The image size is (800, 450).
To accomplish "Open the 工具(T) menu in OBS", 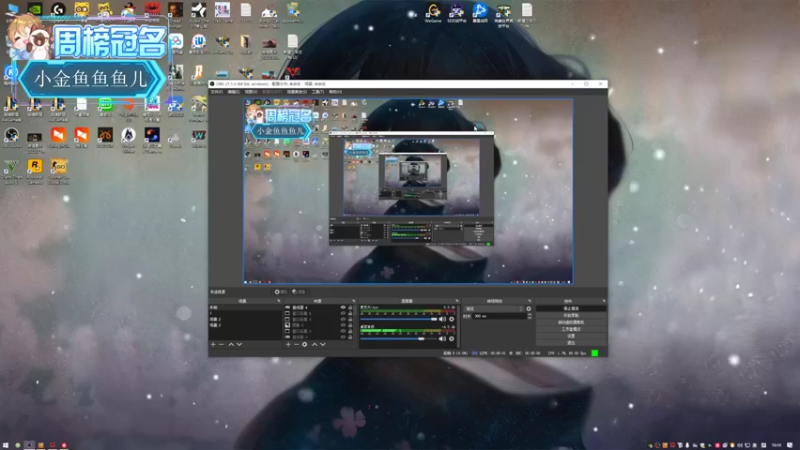I will (x=318, y=92).
